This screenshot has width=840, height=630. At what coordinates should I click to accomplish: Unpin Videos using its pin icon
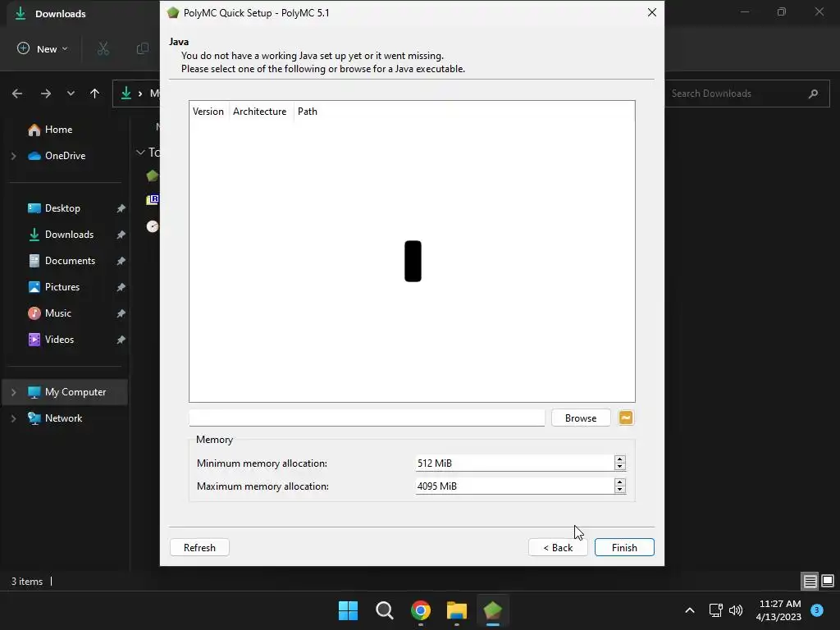click(121, 340)
